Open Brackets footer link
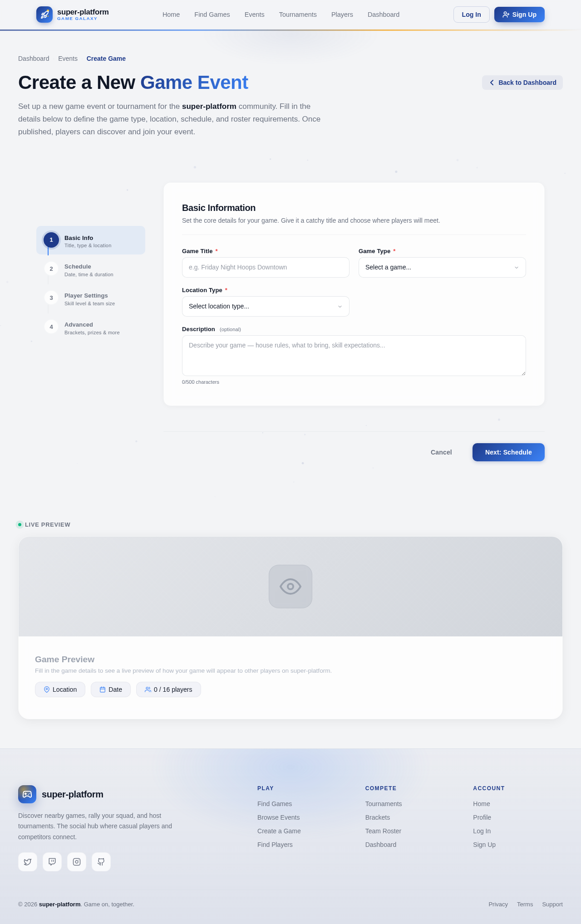Screen dimensions: 581x924 (378, 817)
